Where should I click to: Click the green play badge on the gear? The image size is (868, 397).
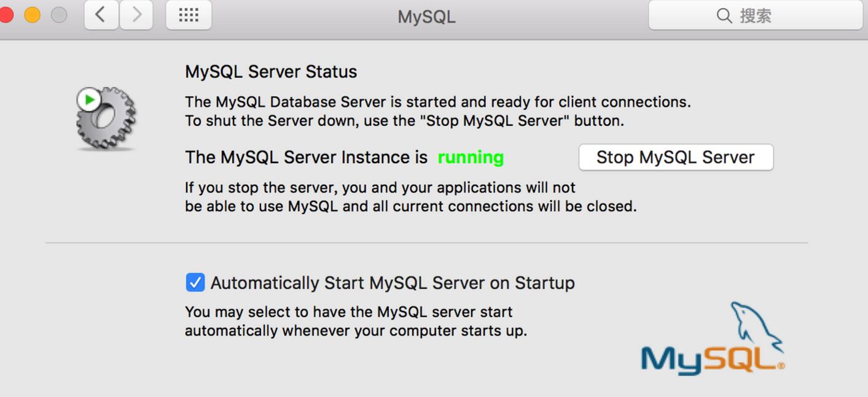(x=89, y=99)
